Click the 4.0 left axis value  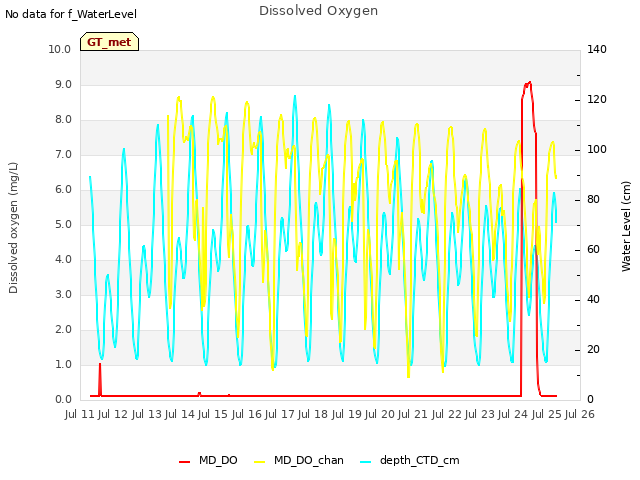(x=63, y=260)
